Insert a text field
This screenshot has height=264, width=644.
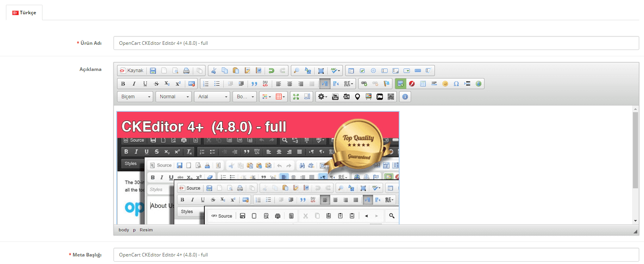point(384,71)
